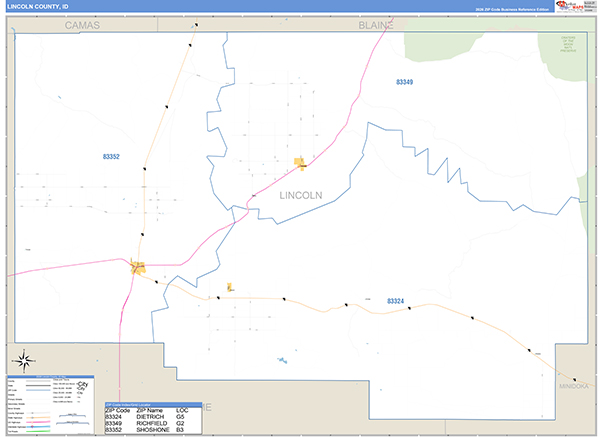
Task: Click the small lake south of Dietrich
Action: click(282, 360)
